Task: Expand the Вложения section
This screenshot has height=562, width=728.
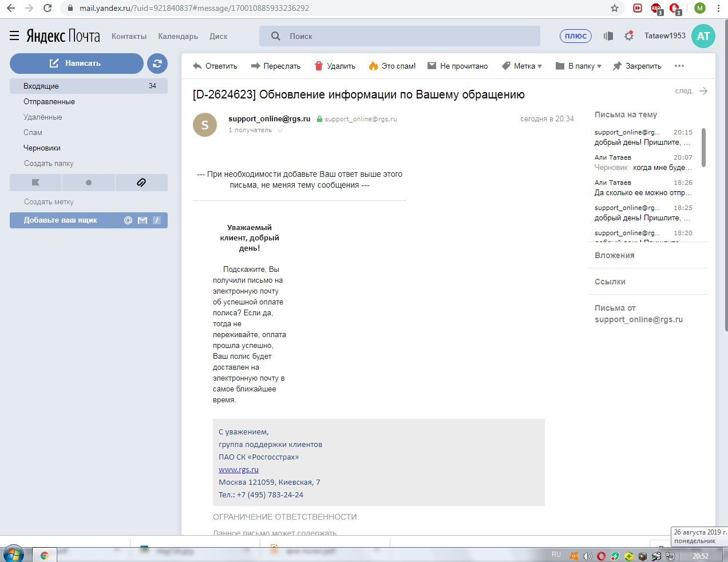Action: coord(614,255)
